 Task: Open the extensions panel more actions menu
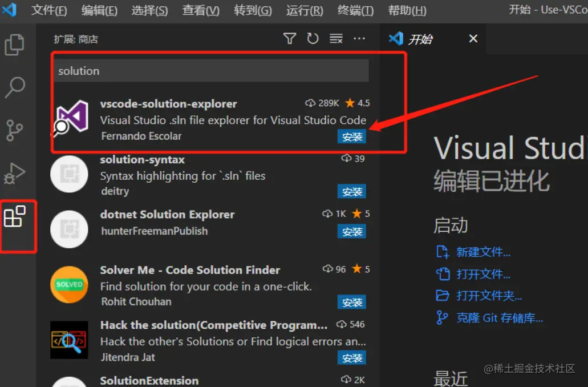359,38
